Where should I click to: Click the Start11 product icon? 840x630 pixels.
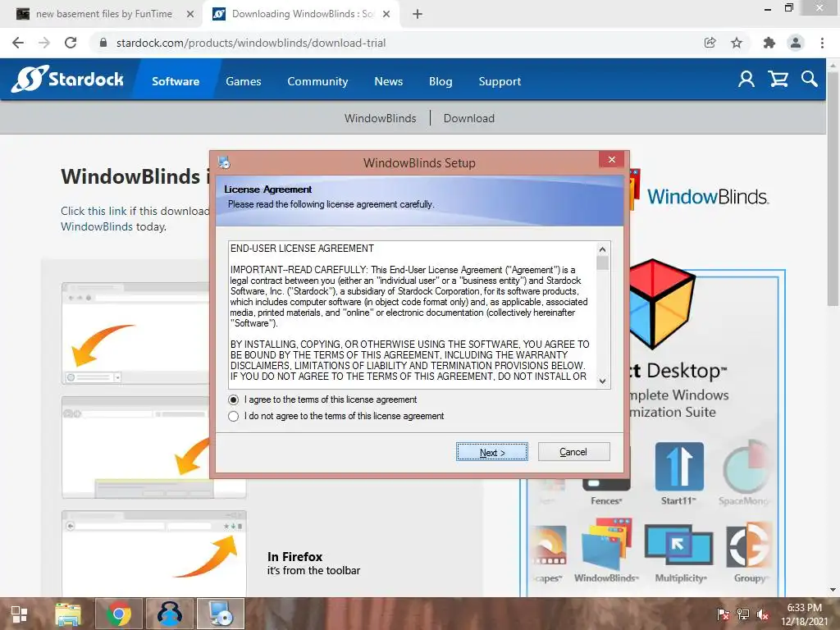tap(678, 467)
